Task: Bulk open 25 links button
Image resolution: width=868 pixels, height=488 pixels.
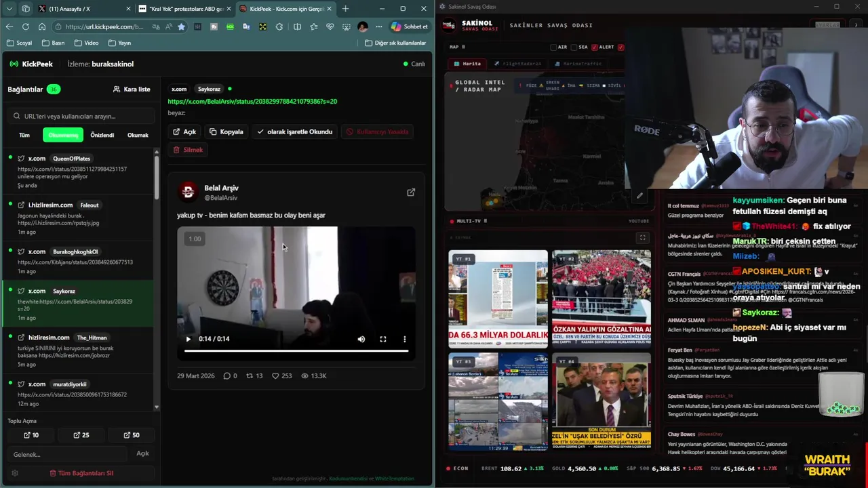Action: tap(81, 435)
